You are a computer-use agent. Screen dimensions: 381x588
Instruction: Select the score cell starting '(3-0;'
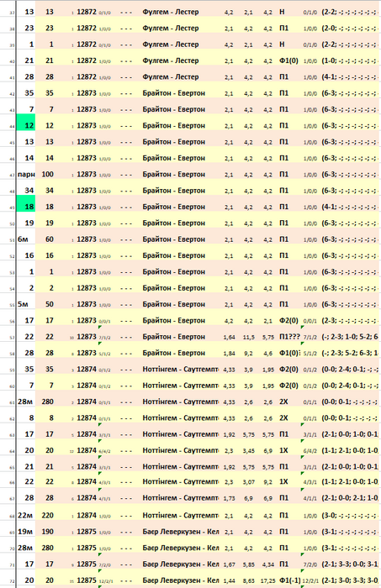(x=350, y=515)
